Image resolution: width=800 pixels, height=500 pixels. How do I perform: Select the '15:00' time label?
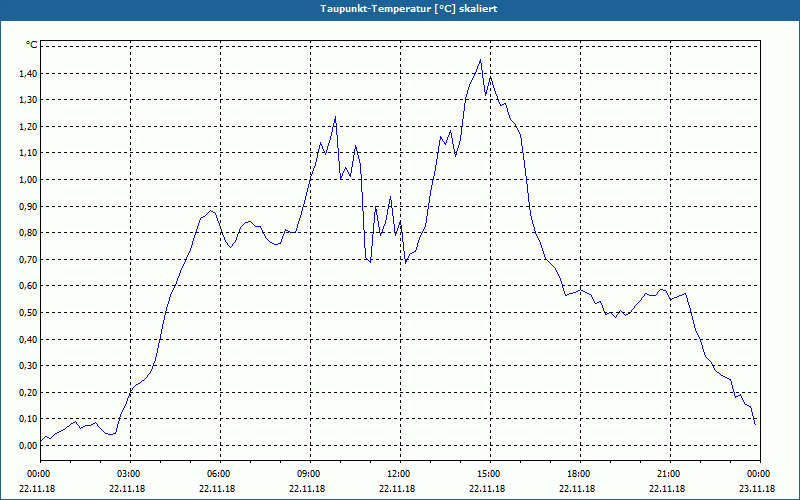(x=488, y=474)
